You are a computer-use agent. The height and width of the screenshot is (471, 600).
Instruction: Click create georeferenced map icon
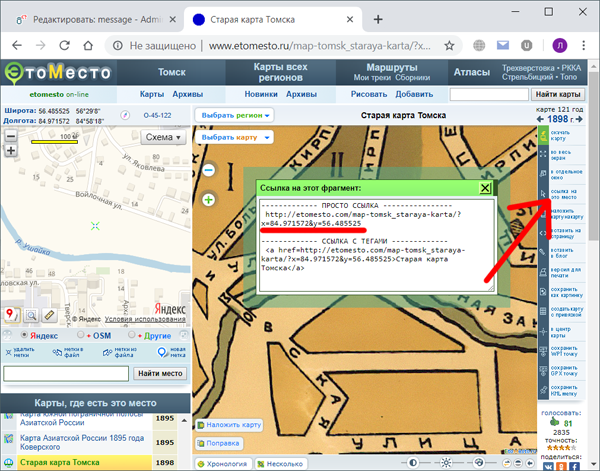click(x=543, y=311)
